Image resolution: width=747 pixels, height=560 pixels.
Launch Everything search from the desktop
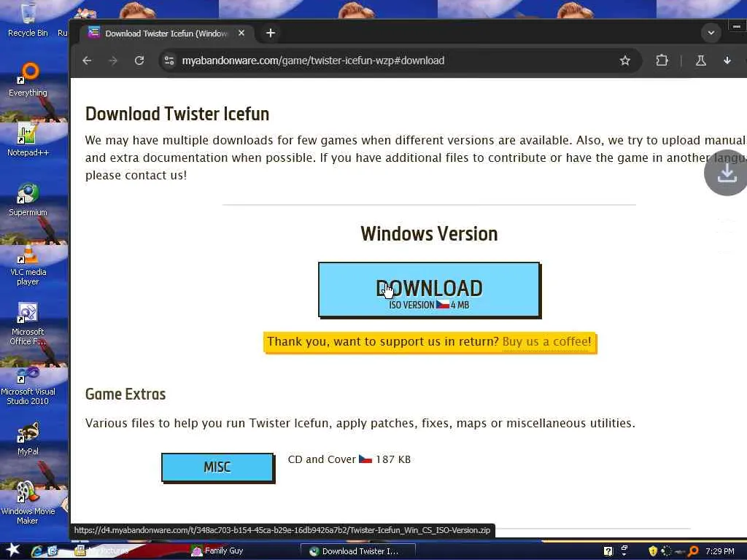click(28, 79)
